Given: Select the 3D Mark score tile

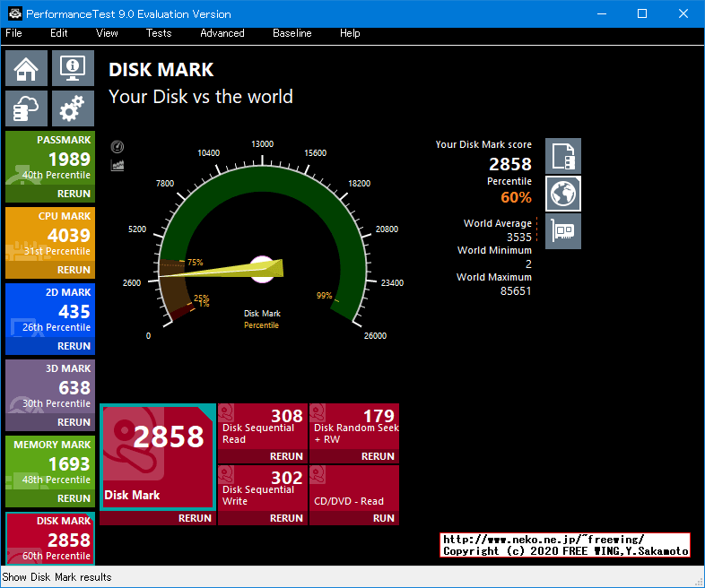Looking at the screenshot, I should click(49, 387).
